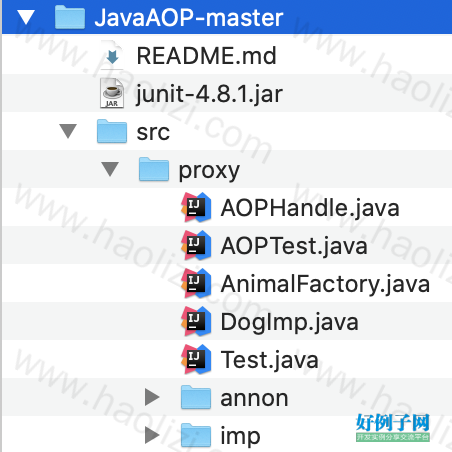Click the proxy folder icon

pos(154,169)
